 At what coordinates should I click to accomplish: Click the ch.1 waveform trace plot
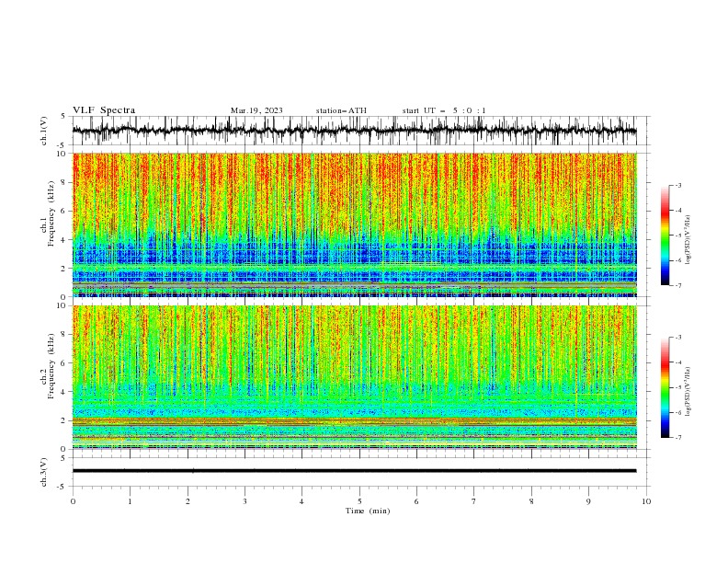click(354, 131)
